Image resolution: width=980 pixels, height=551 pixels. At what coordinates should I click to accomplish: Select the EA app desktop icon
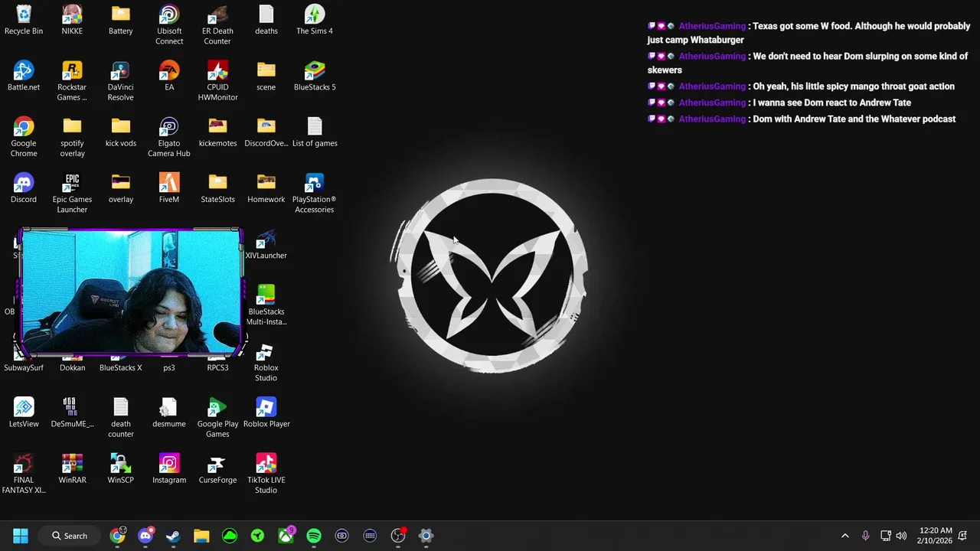click(169, 76)
